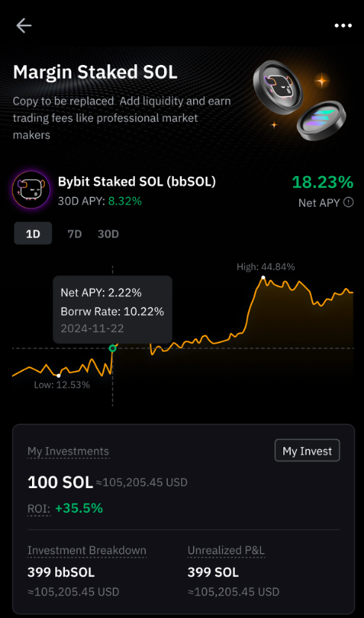Switch chart to the 1D range
This screenshot has width=364, height=618.
pyautogui.click(x=33, y=234)
